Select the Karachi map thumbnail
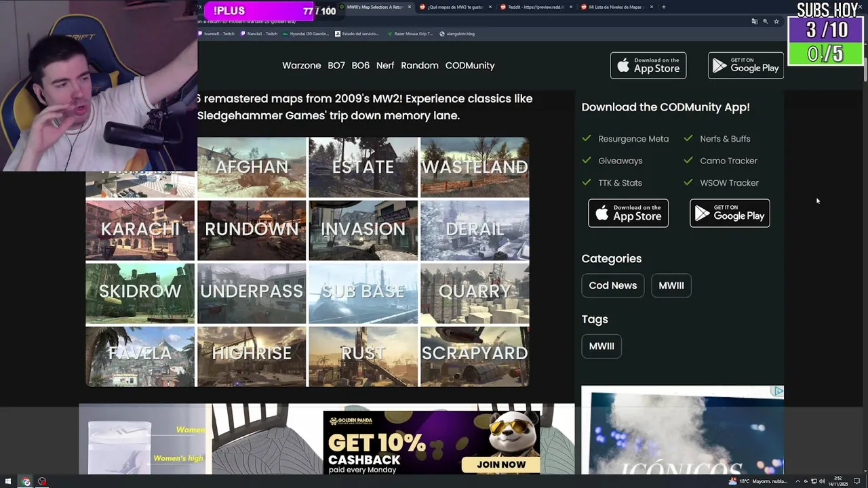868x488 pixels. (140, 230)
